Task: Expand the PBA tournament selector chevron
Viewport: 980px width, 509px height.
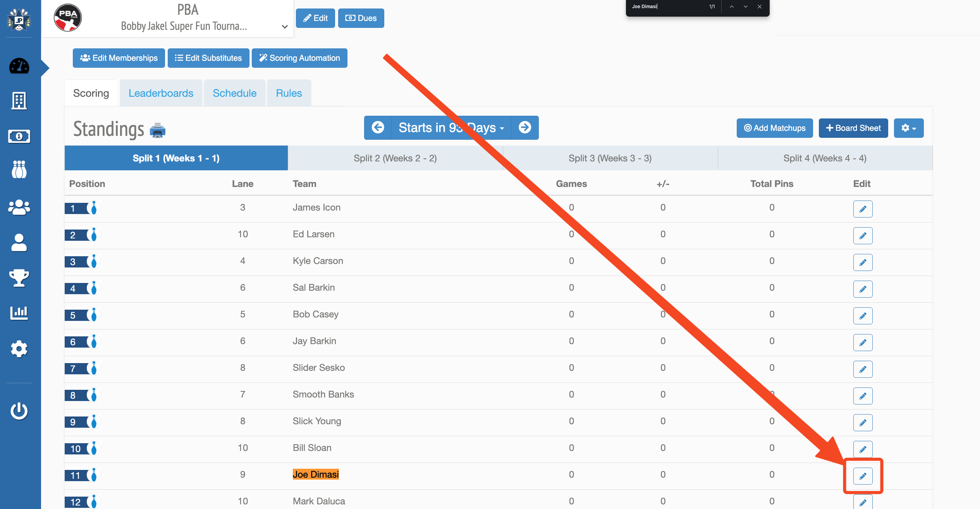Action: pos(285,27)
